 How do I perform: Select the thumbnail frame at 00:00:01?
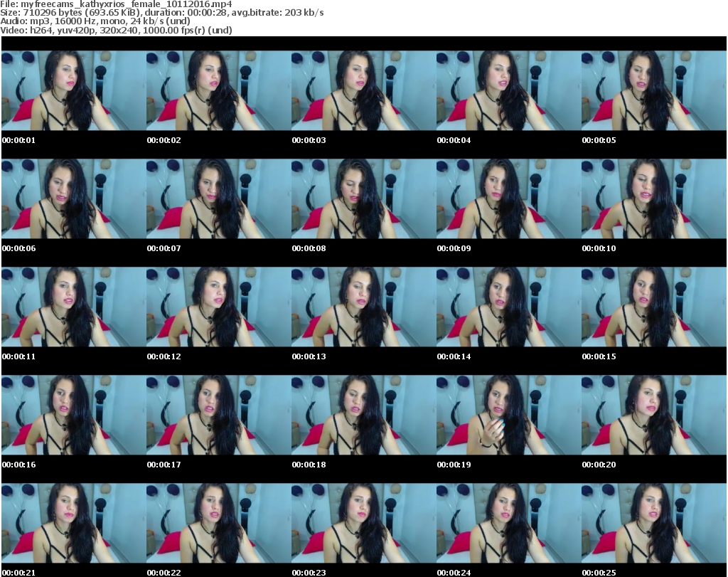pos(74,90)
